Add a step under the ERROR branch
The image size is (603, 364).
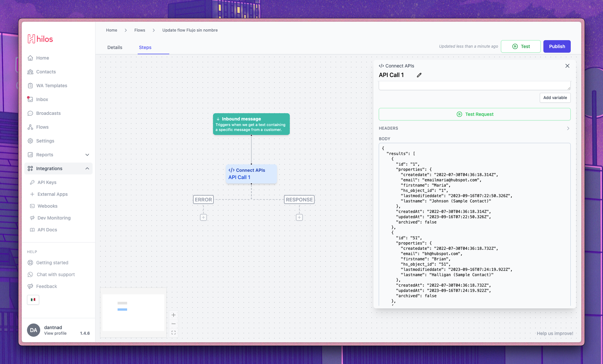pyautogui.click(x=204, y=218)
